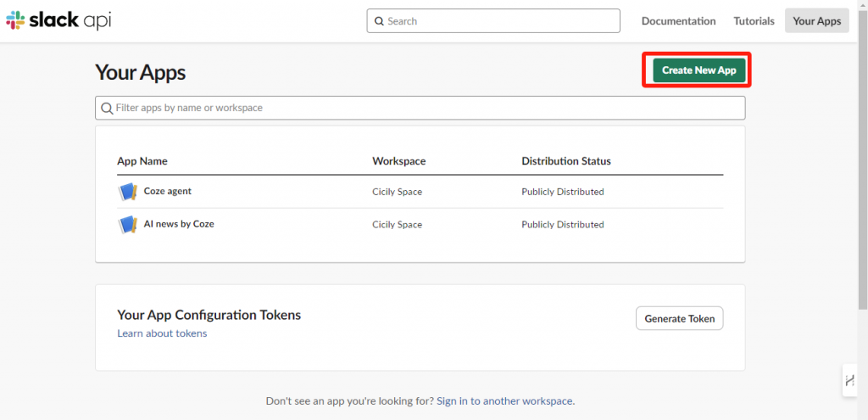Image resolution: width=868 pixels, height=420 pixels.
Task: Open the Coze agent app icon
Action: click(x=127, y=192)
